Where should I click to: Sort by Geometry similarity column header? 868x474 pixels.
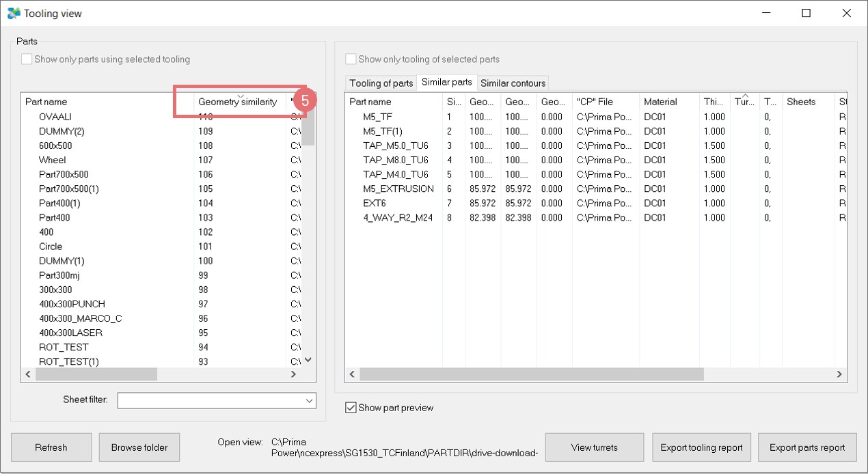[237, 102]
